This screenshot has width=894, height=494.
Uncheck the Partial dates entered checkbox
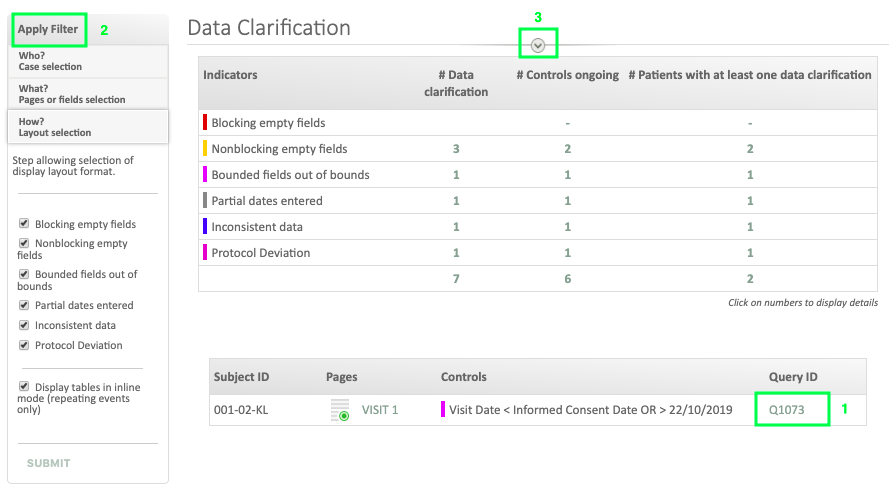[25, 306]
